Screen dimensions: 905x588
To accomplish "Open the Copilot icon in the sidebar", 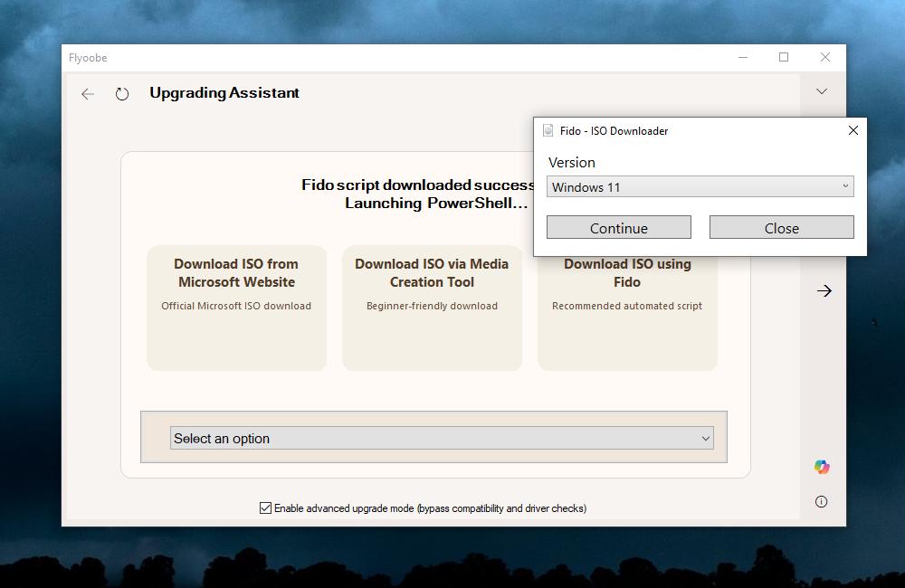I will coord(822,467).
